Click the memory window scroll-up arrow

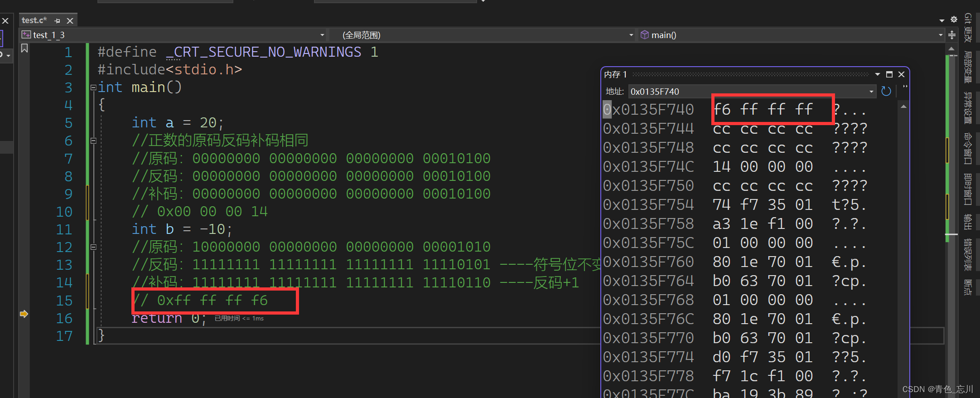click(x=904, y=107)
